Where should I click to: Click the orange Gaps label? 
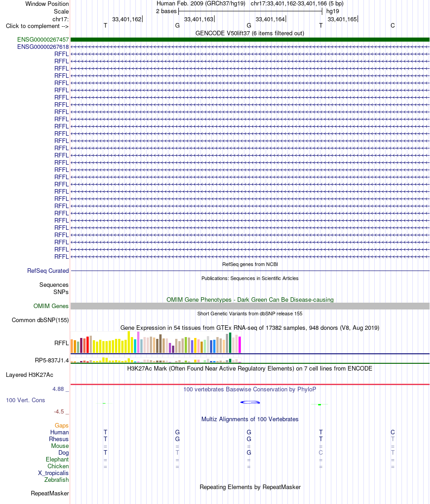click(x=62, y=426)
